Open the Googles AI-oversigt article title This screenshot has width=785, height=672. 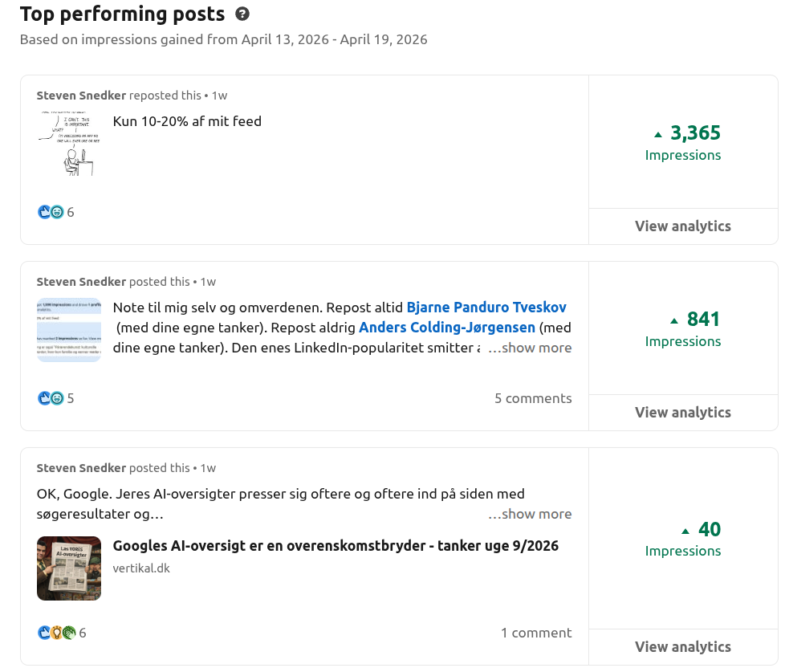click(336, 546)
